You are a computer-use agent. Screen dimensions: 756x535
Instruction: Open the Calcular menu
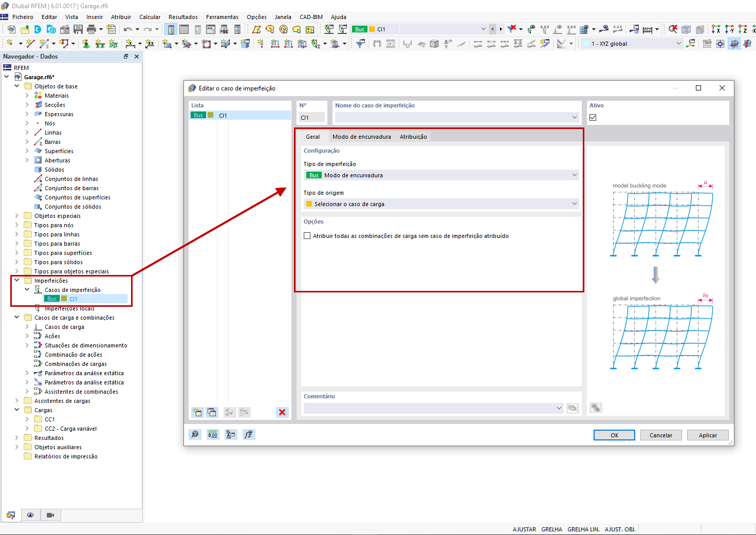(150, 16)
